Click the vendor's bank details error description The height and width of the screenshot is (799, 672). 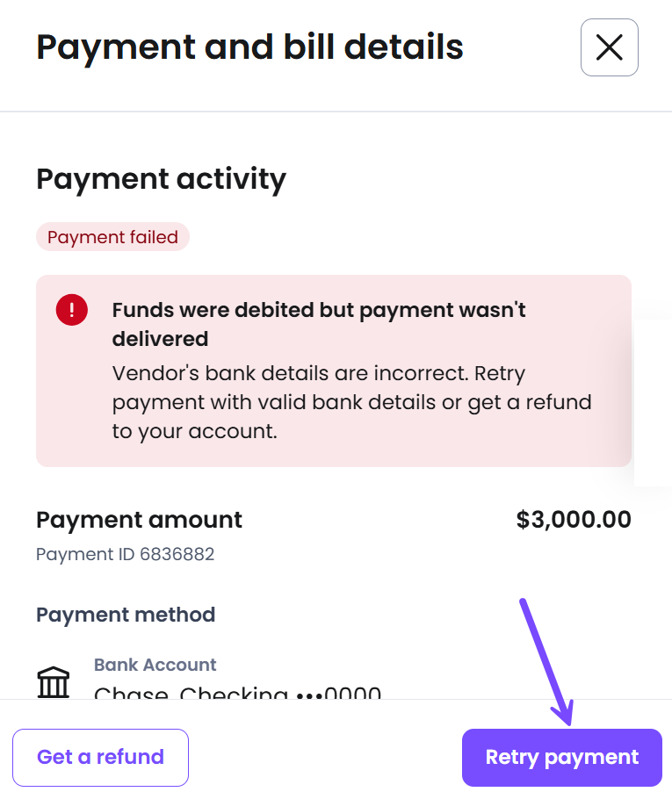coord(351,402)
